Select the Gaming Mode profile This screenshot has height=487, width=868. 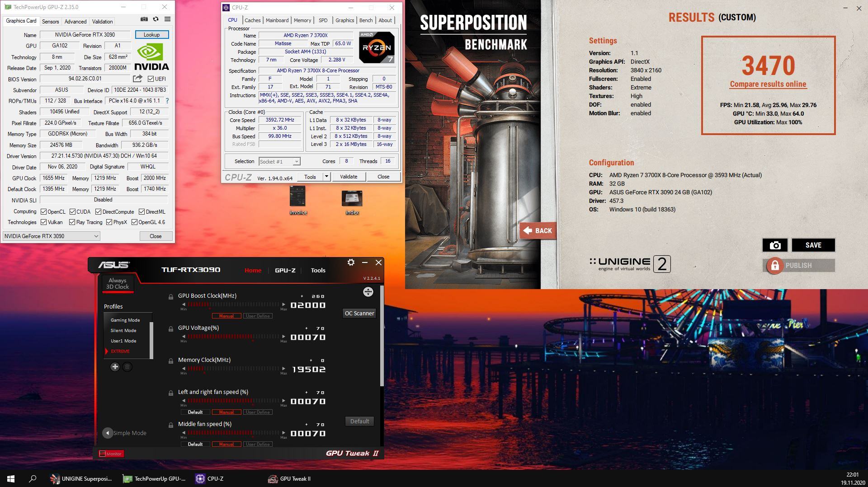(125, 320)
